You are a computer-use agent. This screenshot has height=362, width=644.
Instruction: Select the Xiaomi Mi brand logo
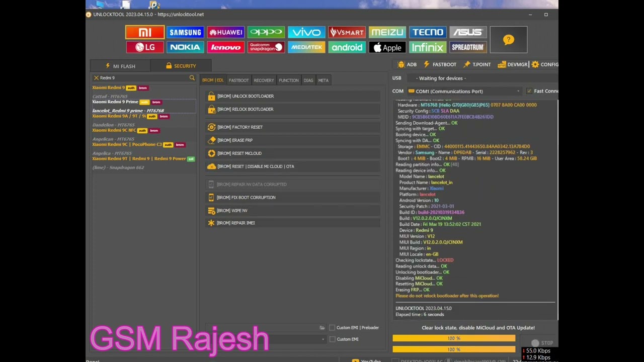click(145, 32)
